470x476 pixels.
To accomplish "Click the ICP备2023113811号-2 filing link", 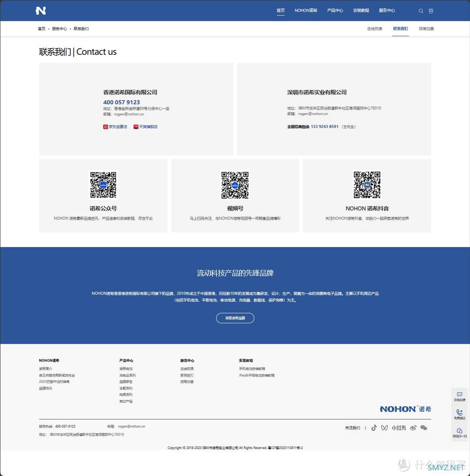I will (286, 448).
